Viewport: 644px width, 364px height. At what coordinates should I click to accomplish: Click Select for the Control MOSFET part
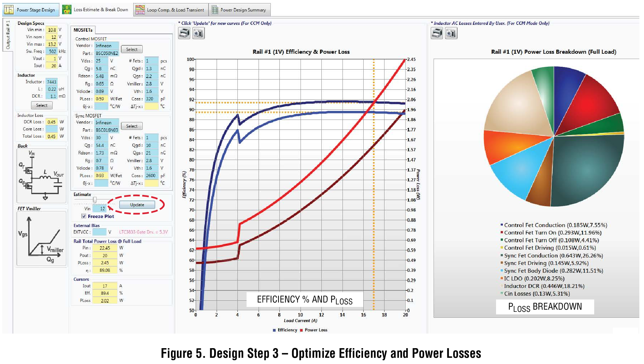[x=132, y=49]
